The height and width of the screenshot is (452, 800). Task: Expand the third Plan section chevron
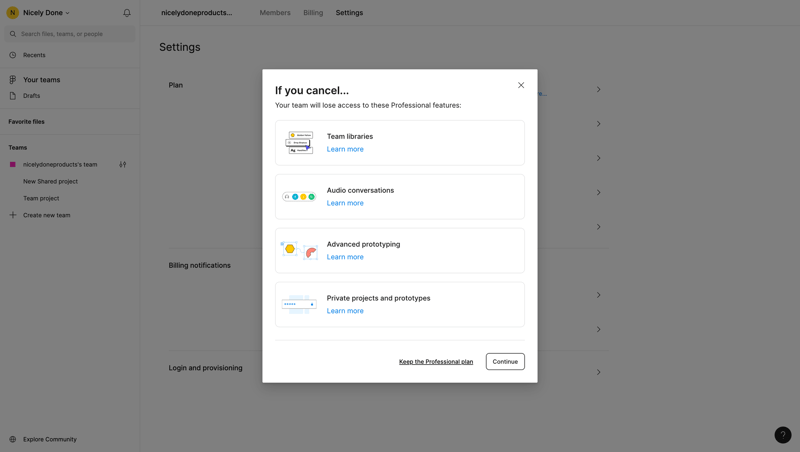click(598, 158)
